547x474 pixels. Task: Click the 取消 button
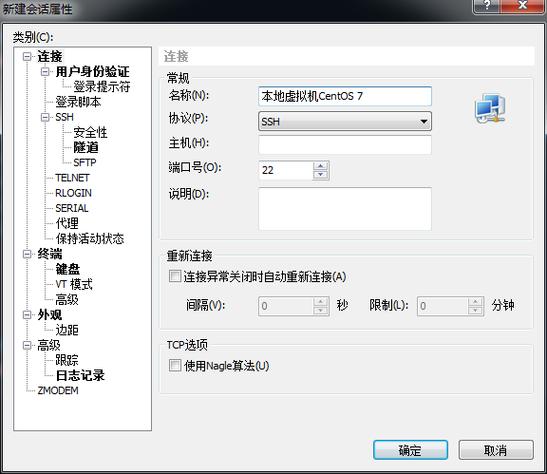pyautogui.click(x=496, y=450)
